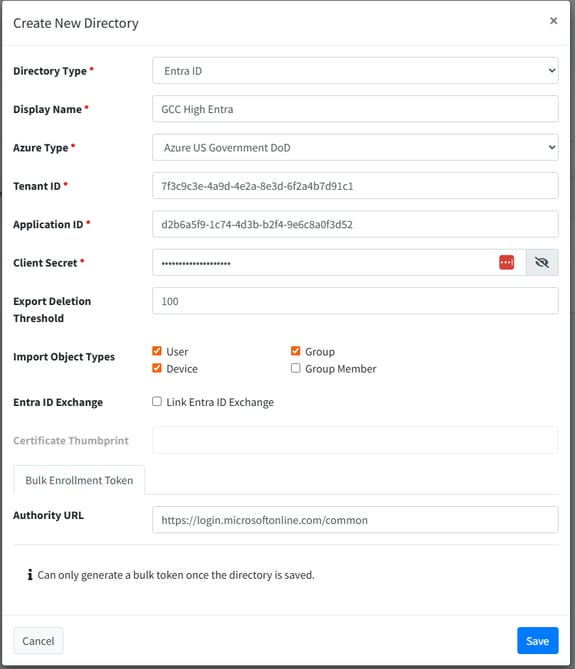Screen dimensions: 575x669
Task: Click the 'Entra ID Exchange' label
Action: pos(58,402)
